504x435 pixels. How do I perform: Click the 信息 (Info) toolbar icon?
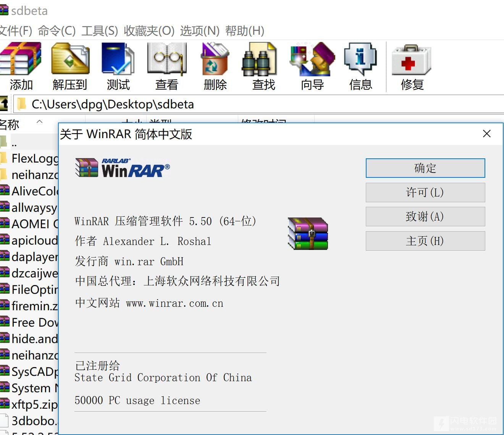[360, 58]
